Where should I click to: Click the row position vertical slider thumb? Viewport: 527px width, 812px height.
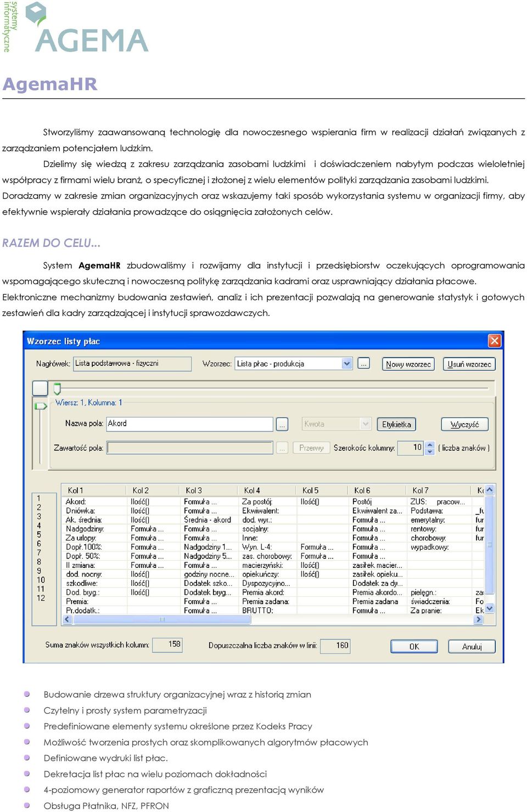(41, 406)
